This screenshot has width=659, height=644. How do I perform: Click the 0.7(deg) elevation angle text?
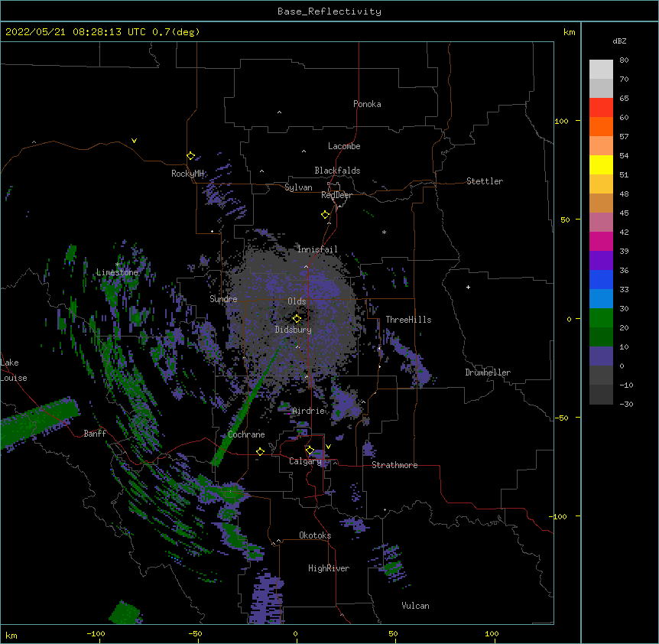click(176, 32)
